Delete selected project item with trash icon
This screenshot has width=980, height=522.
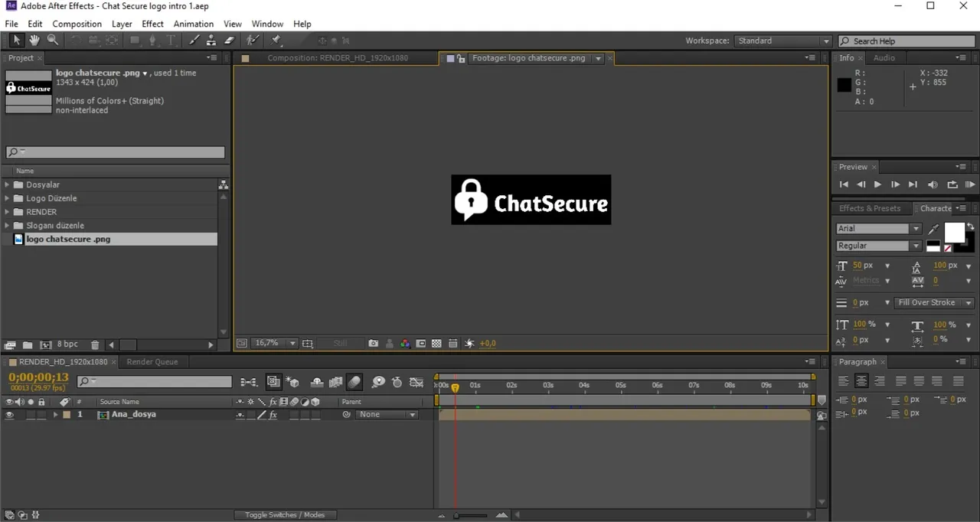point(95,345)
